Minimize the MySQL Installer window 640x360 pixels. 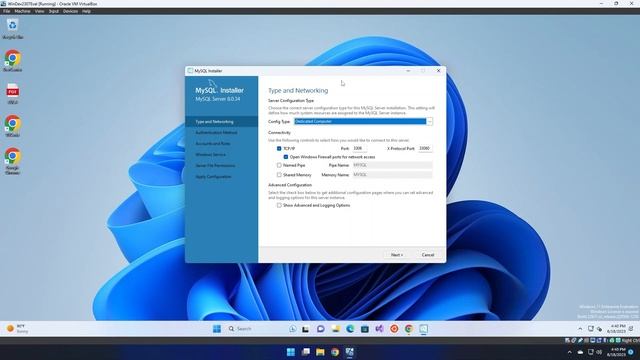pyautogui.click(x=408, y=71)
